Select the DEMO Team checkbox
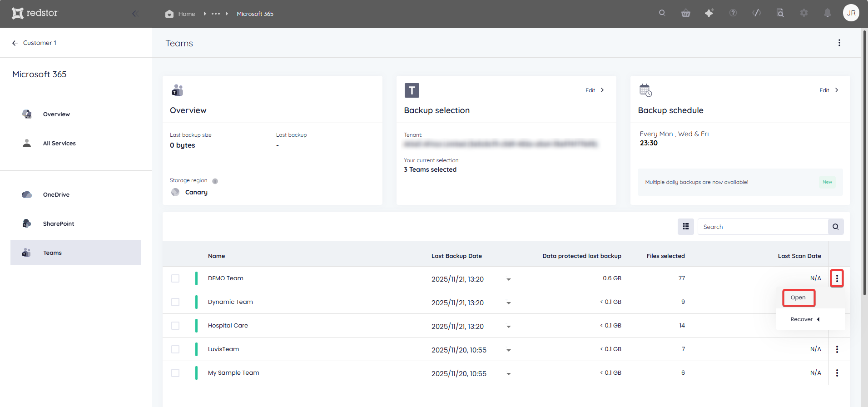This screenshot has height=407, width=868. pyautogui.click(x=175, y=278)
